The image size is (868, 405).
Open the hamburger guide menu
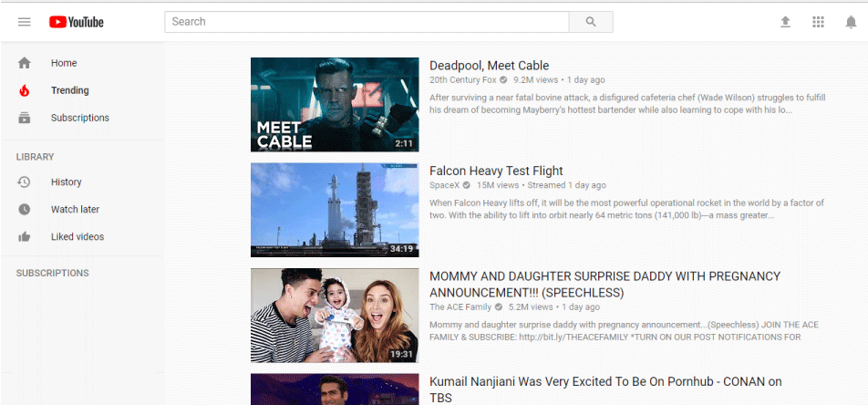[x=25, y=22]
